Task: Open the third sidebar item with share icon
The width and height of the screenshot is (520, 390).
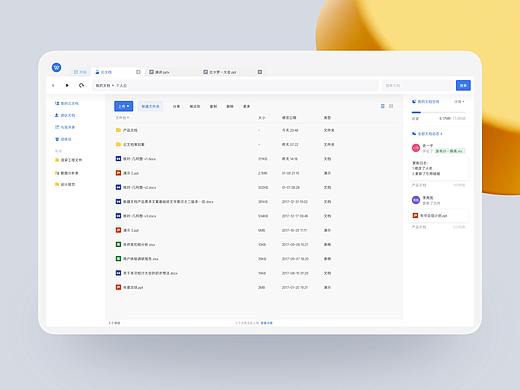Action: click(65, 127)
